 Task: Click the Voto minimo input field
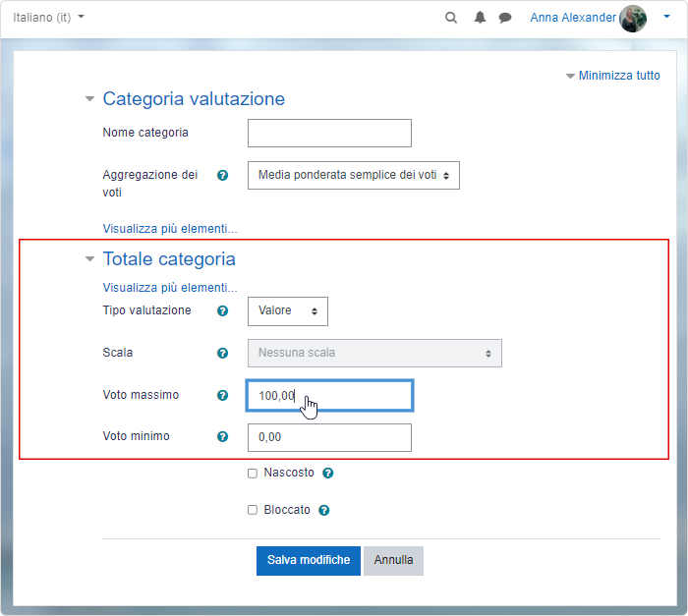pos(329,437)
